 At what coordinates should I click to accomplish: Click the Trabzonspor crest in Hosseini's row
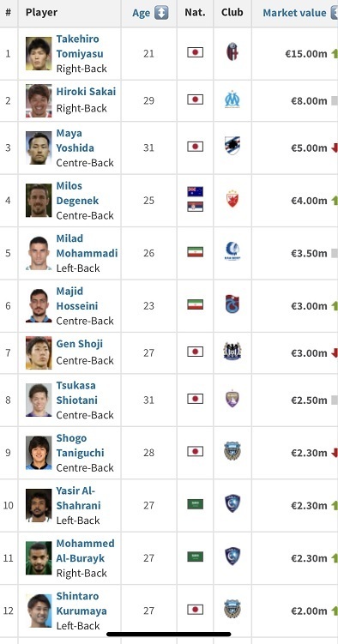232,304
